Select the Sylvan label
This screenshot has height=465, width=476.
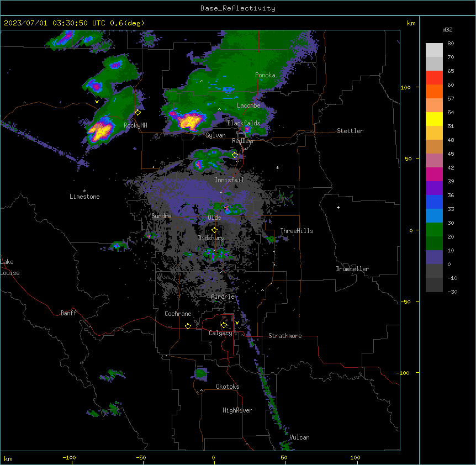(215, 135)
